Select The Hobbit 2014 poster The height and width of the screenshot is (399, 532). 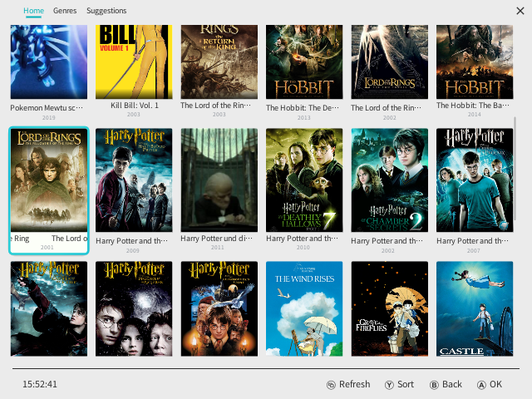point(475,62)
